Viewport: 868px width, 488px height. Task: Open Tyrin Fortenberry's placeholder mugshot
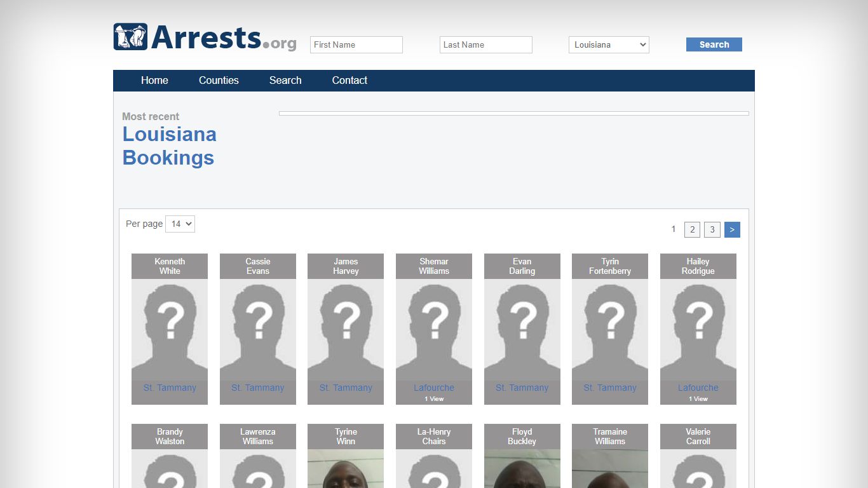610,330
